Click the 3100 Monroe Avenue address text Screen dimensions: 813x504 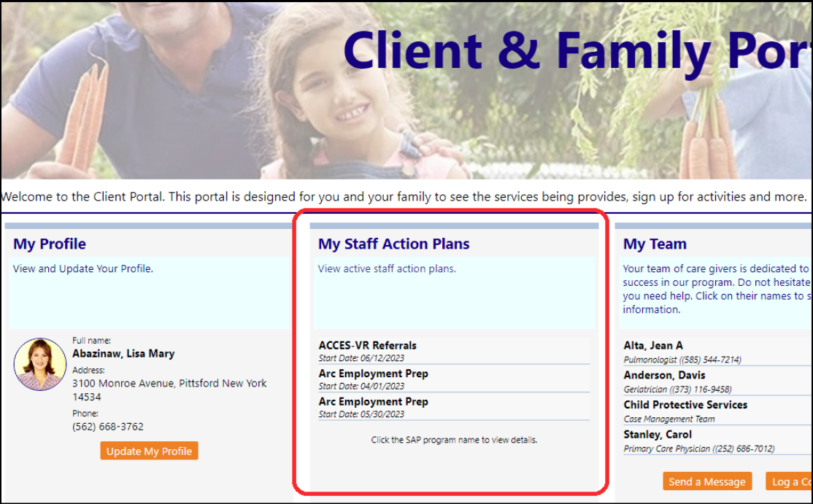tap(169, 390)
